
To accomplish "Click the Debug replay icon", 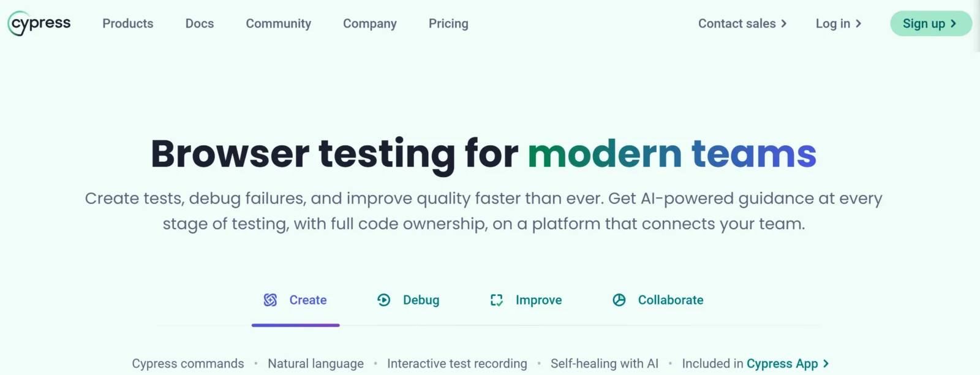I will coord(383,300).
